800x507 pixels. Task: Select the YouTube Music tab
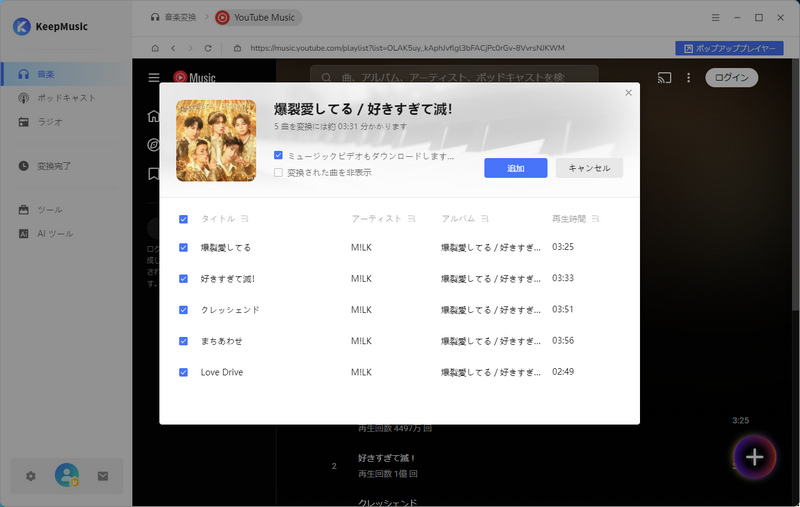(x=258, y=17)
